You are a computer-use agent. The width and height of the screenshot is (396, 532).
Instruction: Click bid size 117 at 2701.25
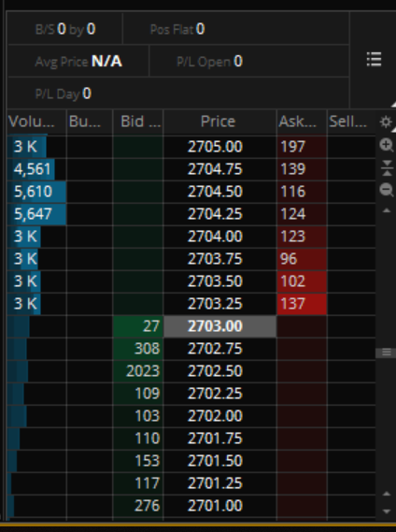coord(138,483)
